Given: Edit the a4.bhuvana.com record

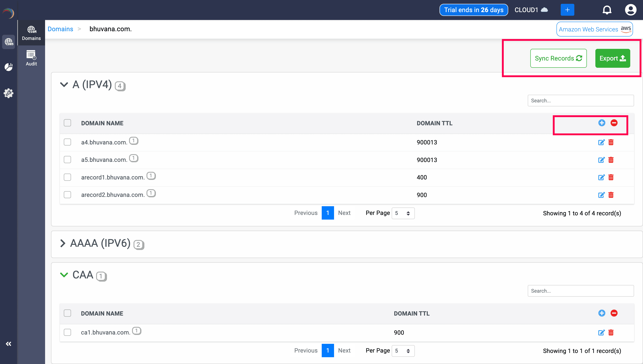Looking at the screenshot, I should 602,142.
